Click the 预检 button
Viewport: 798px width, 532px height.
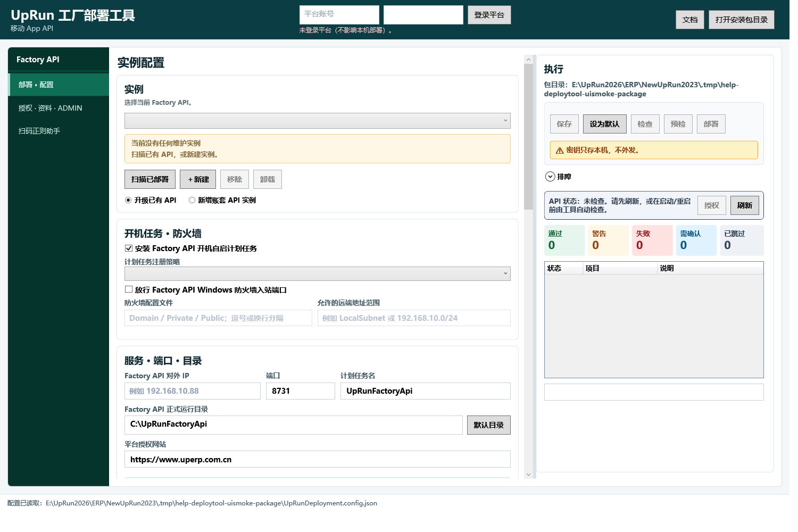678,124
